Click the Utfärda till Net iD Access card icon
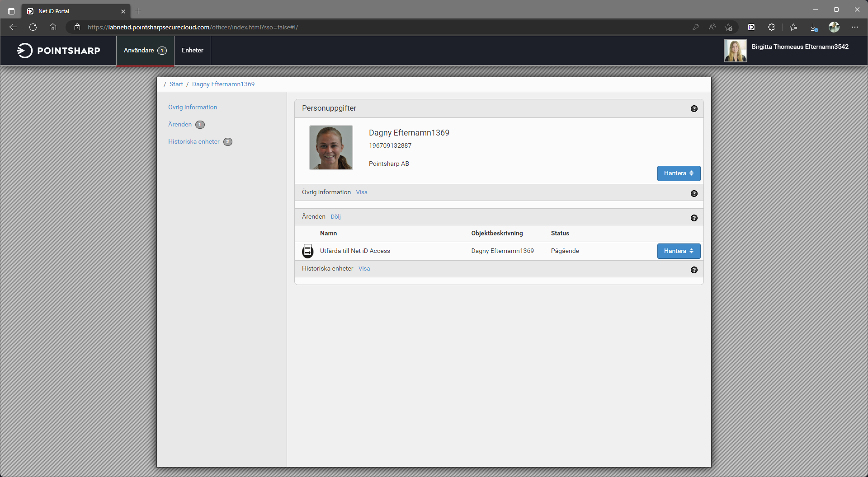This screenshot has height=477, width=868. click(x=308, y=251)
